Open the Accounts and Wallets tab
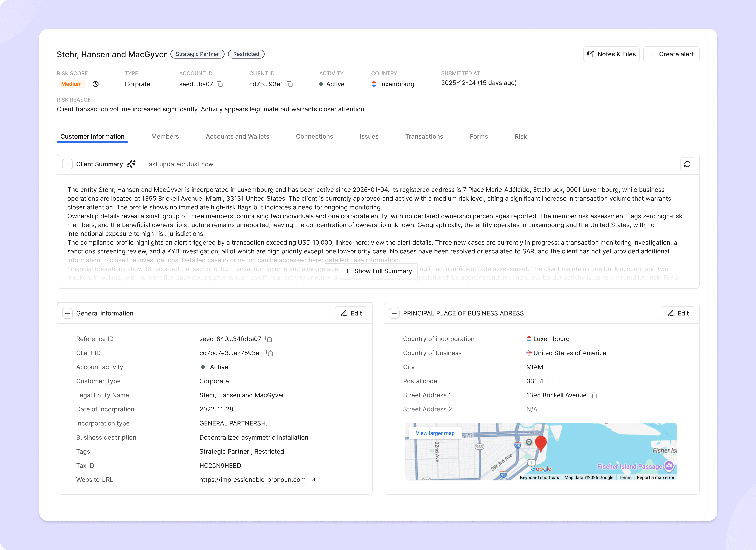 (237, 137)
